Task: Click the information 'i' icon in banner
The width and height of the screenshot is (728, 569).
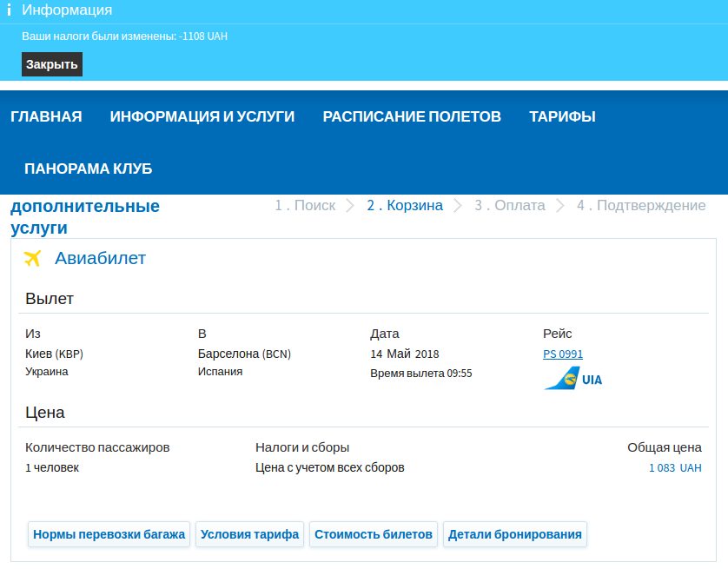Action: click(x=9, y=10)
